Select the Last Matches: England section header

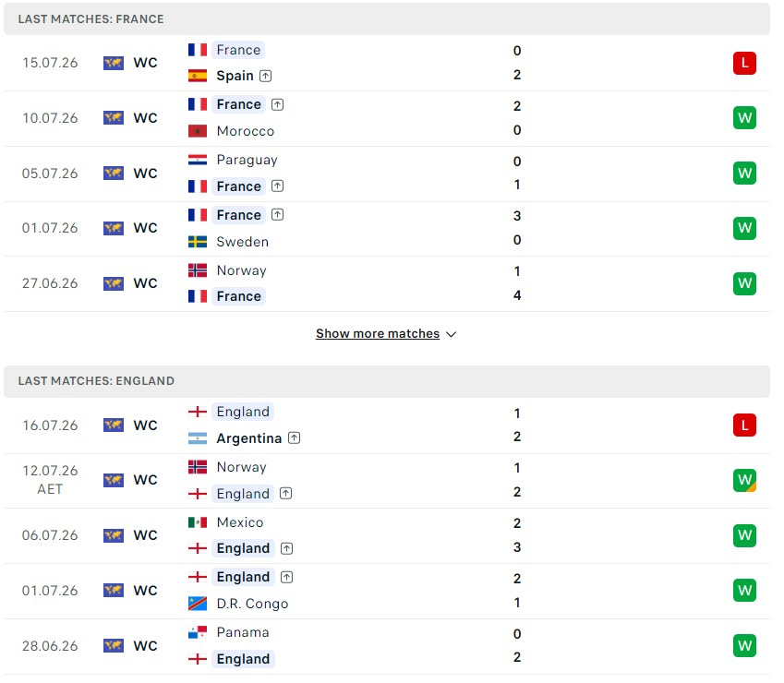(387, 381)
